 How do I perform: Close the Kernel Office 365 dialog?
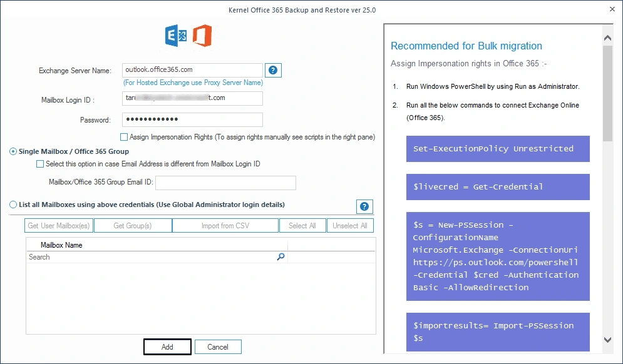pos(611,9)
